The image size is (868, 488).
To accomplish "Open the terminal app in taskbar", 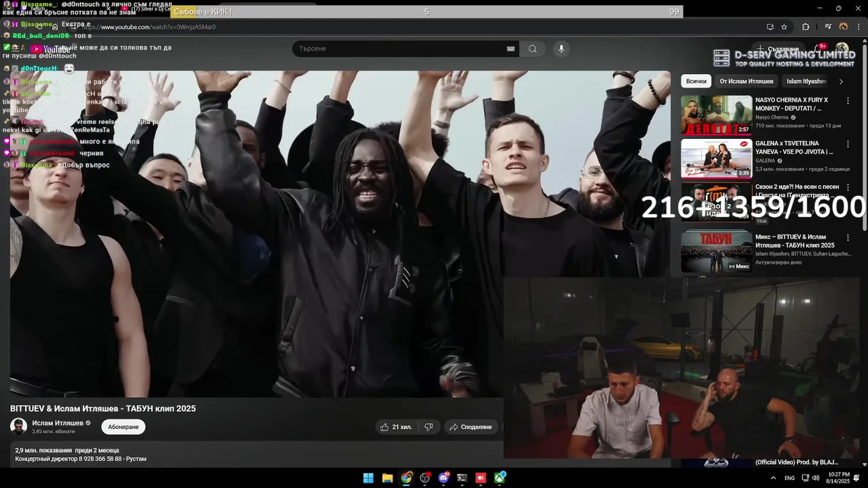I will click(462, 478).
